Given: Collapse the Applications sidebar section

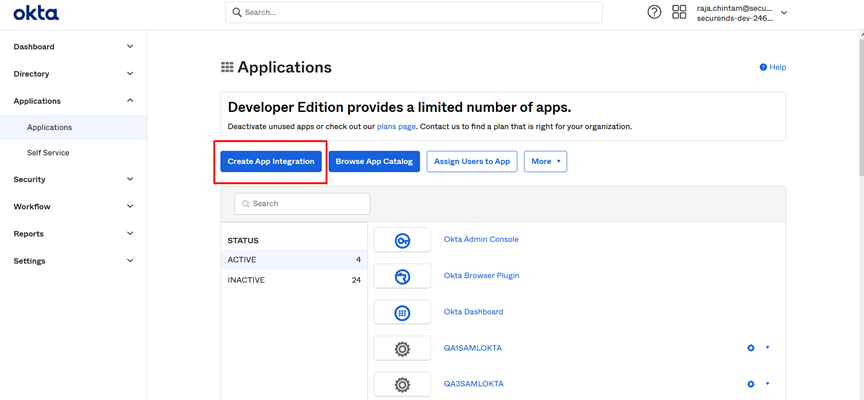Looking at the screenshot, I should point(130,100).
